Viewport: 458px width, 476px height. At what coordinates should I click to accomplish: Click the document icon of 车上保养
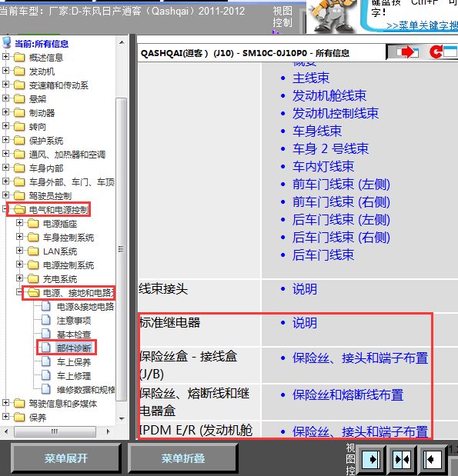tap(46, 361)
